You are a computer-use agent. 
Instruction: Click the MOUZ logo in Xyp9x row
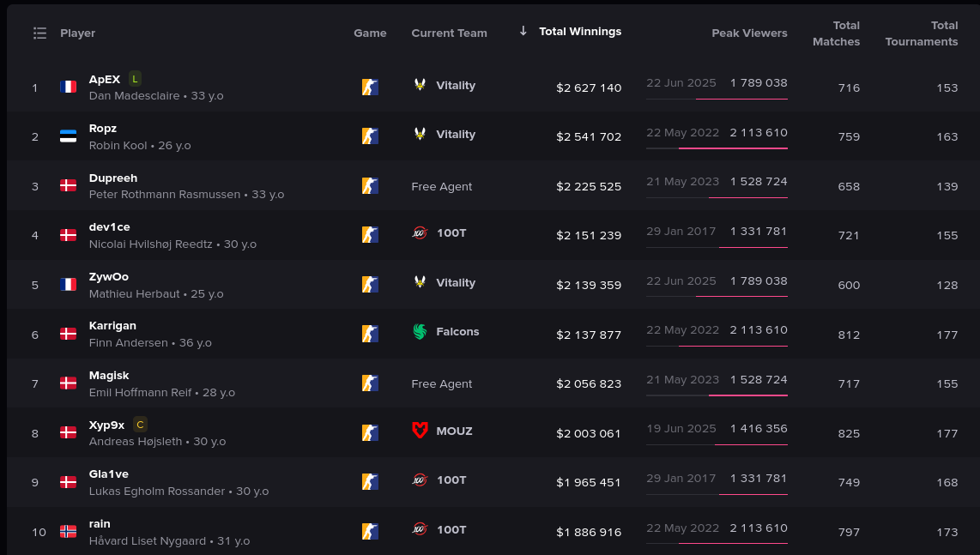click(420, 431)
